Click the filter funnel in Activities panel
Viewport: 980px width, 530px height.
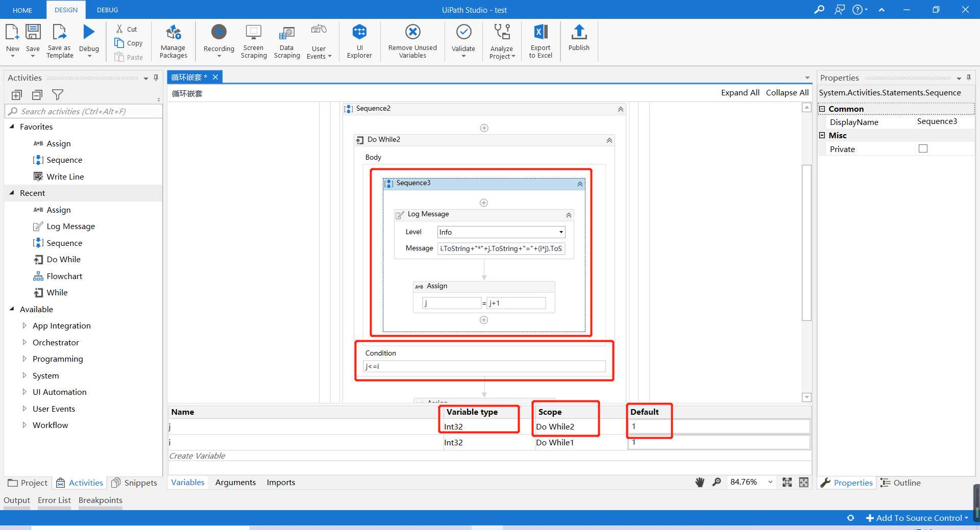[x=58, y=95]
